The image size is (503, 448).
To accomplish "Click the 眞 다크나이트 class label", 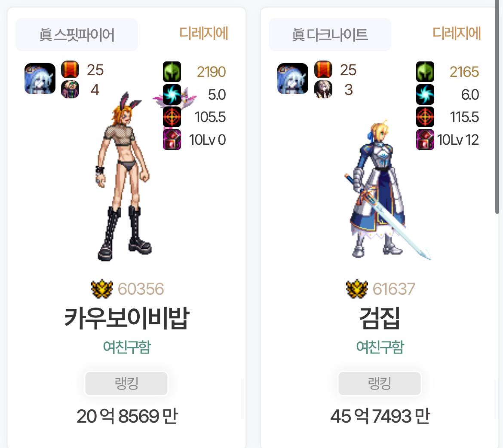I will 330,35.
